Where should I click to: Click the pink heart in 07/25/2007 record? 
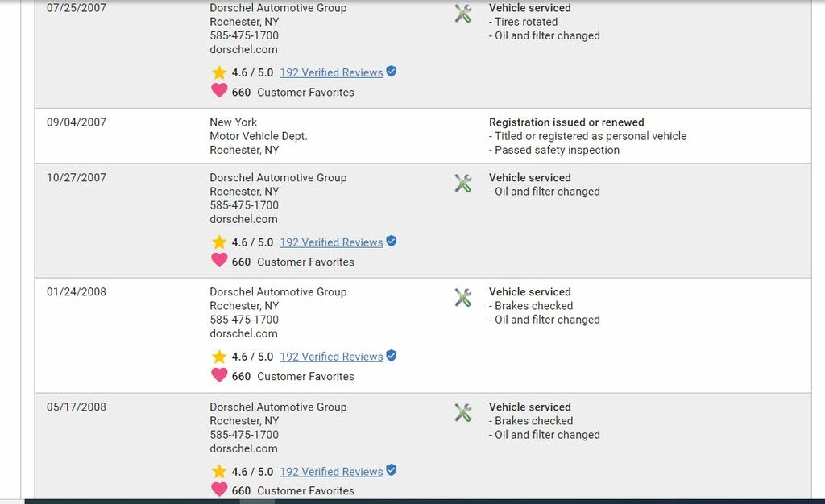coord(219,90)
